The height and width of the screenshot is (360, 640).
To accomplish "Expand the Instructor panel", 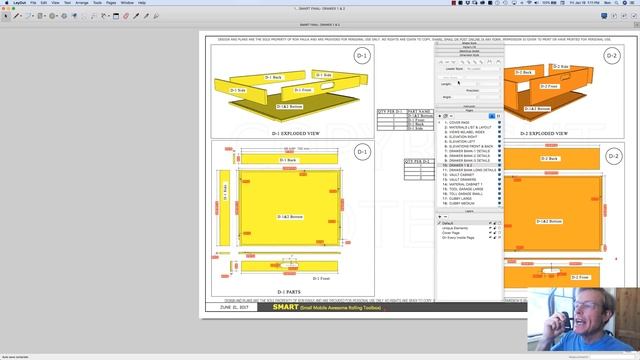I will 469,107.
